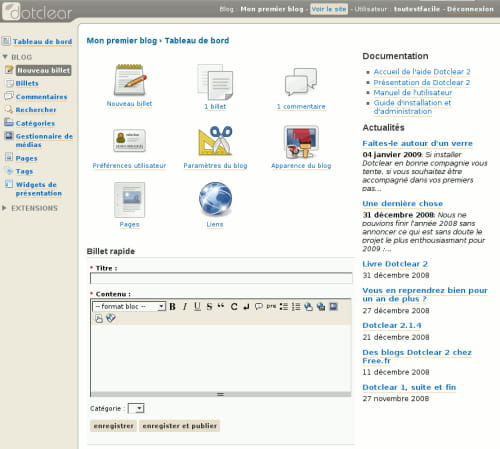The width and height of the screenshot is (500, 449).
Task: Open the Apparence du blog paintbrush icon
Action: (301, 142)
